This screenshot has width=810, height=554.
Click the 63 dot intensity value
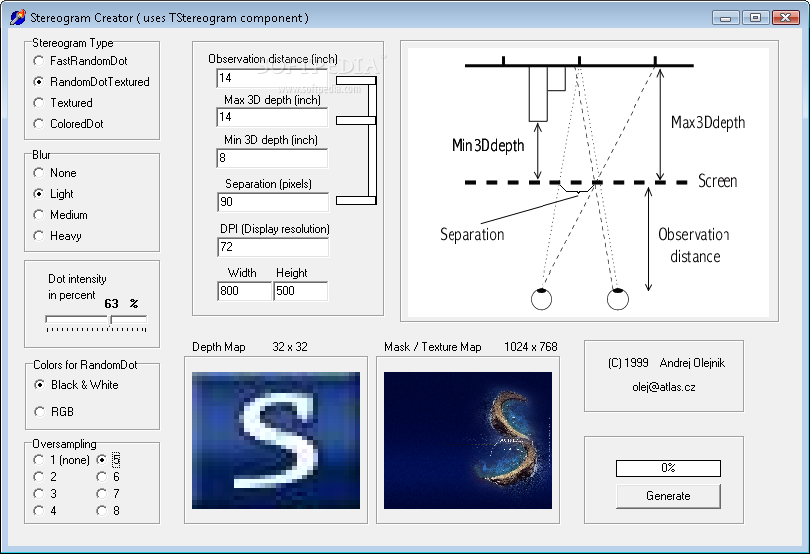[111, 304]
